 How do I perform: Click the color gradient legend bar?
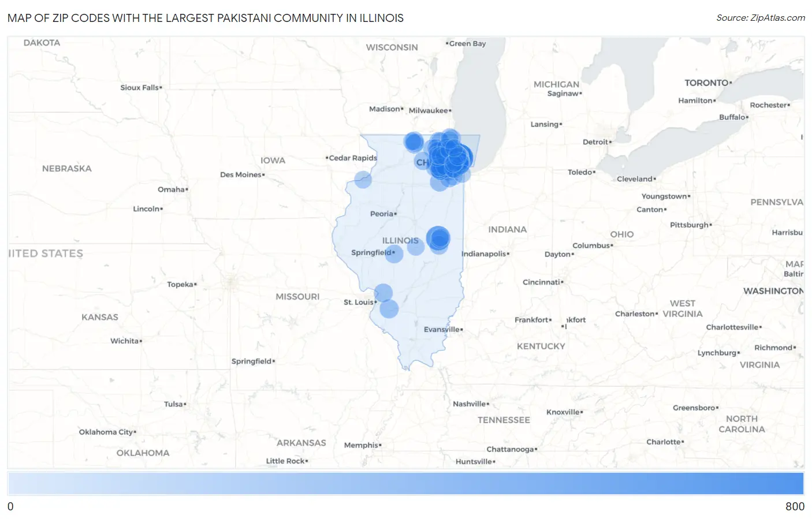click(x=405, y=483)
